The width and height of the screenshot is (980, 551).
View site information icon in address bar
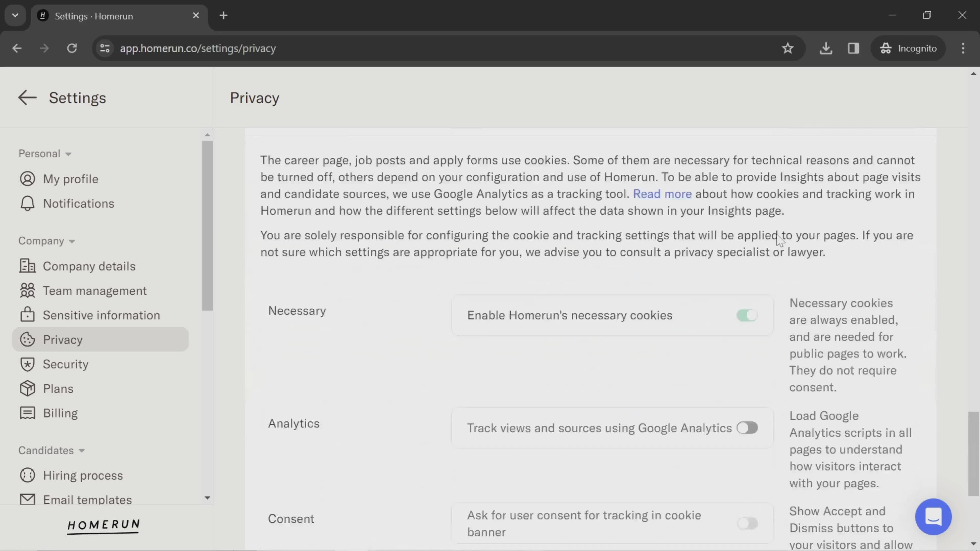point(105,48)
